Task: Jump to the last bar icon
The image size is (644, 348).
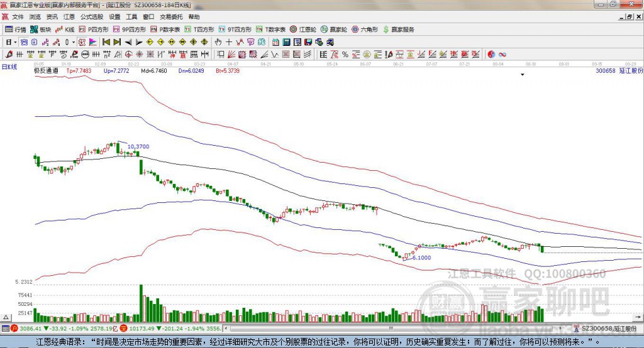Action: (117, 42)
